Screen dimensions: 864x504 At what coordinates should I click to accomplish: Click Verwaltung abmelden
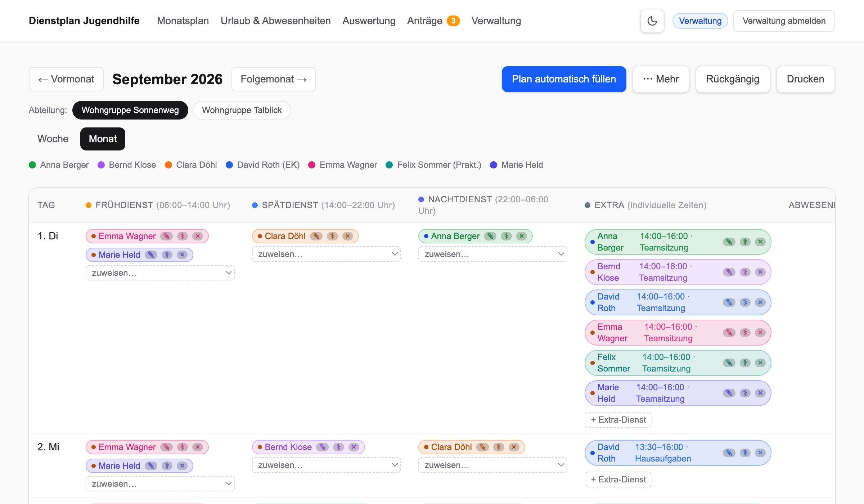(784, 21)
